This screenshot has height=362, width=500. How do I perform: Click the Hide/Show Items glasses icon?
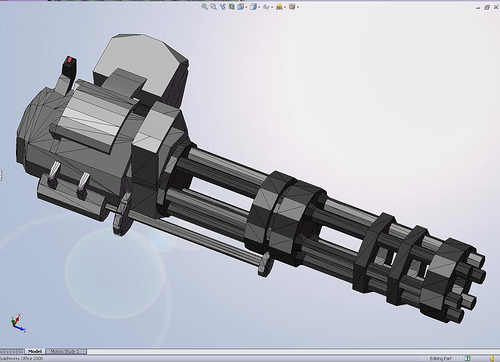[266, 7]
